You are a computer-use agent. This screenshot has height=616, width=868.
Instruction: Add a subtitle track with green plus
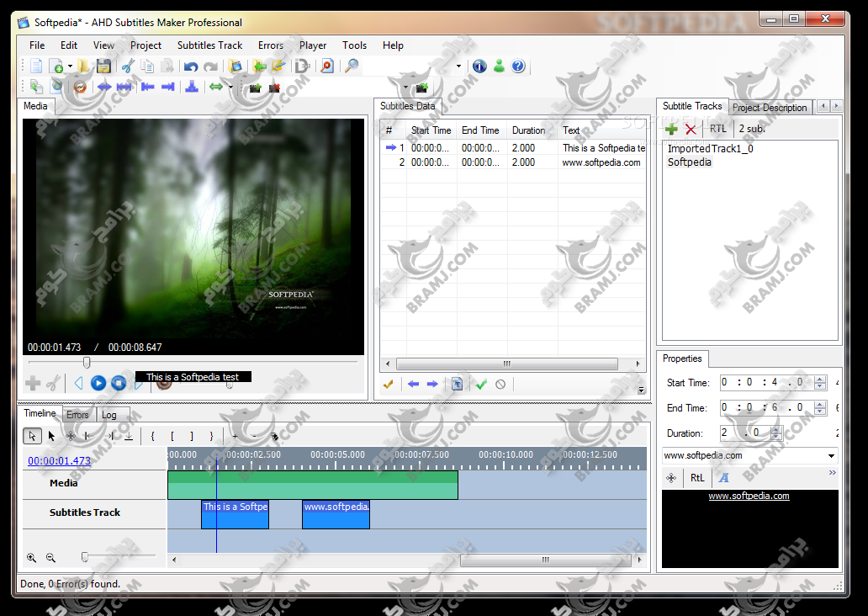(671, 130)
